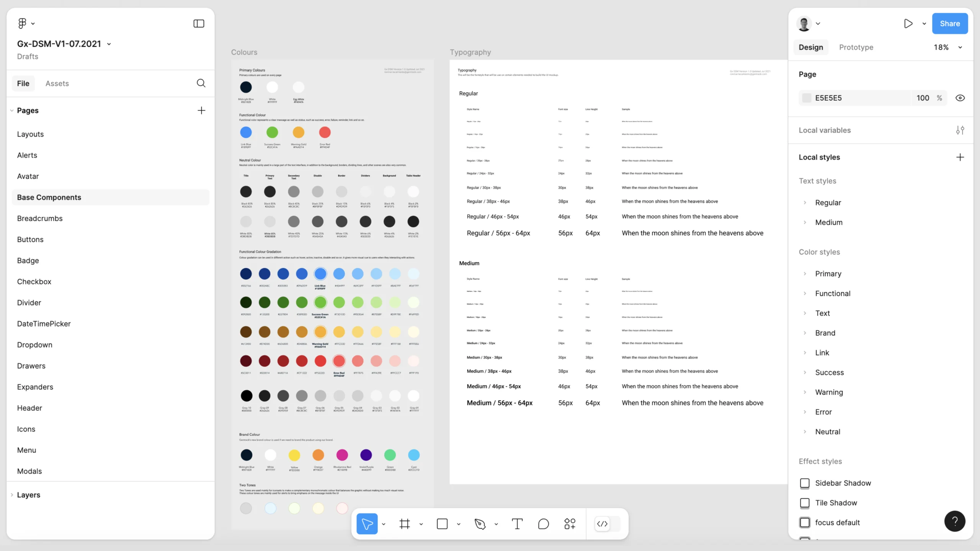The height and width of the screenshot is (551, 980).
Task: Add a new page with plus button
Action: 201,111
